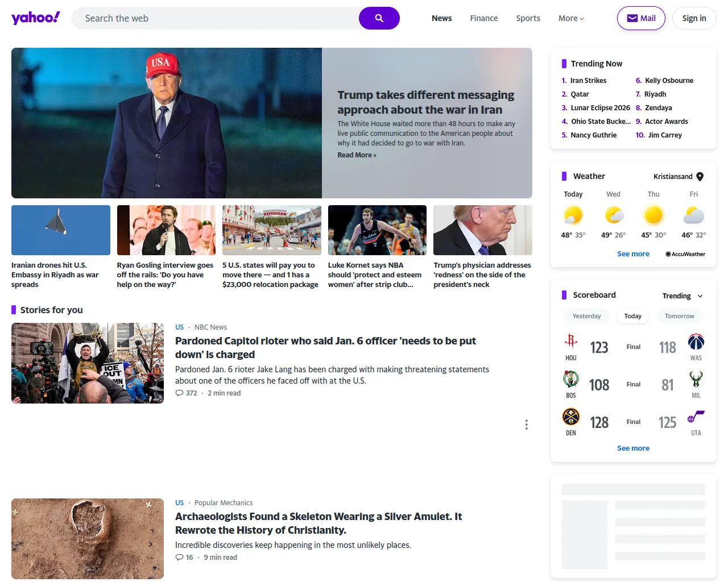Go to the Finance section
The height and width of the screenshot is (582, 728).
point(484,18)
